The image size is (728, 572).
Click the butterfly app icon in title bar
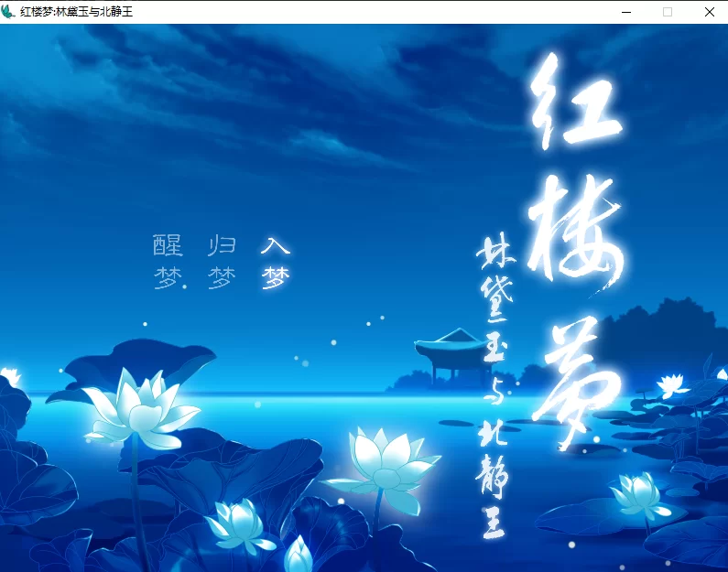click(x=8, y=12)
